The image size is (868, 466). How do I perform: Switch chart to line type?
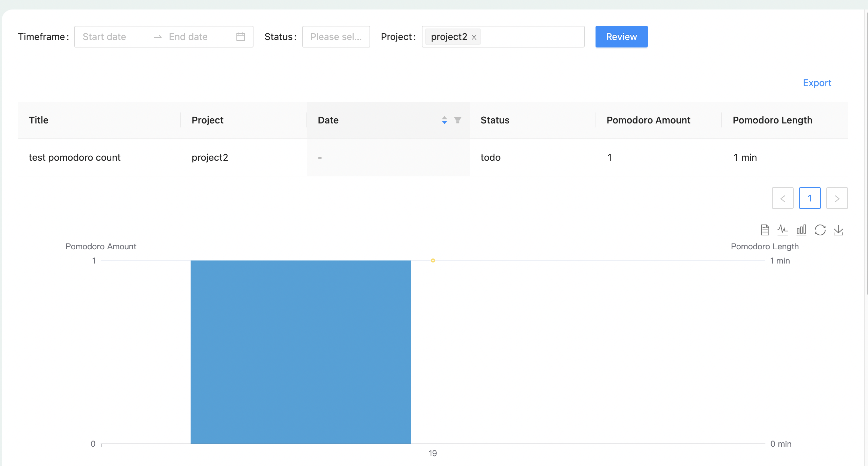[x=782, y=230]
